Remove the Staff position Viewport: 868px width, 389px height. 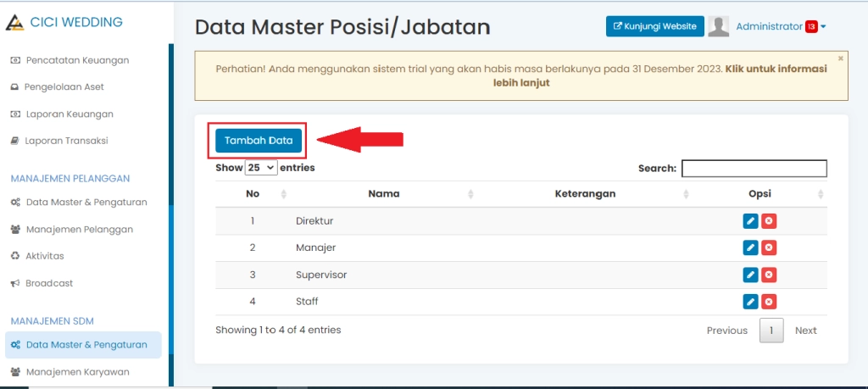tap(768, 302)
